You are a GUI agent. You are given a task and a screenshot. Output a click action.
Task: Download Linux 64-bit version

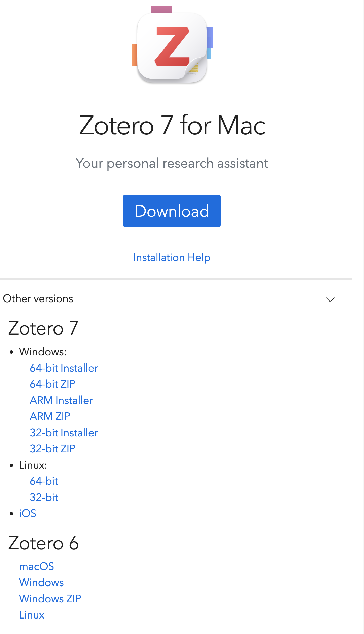(44, 481)
